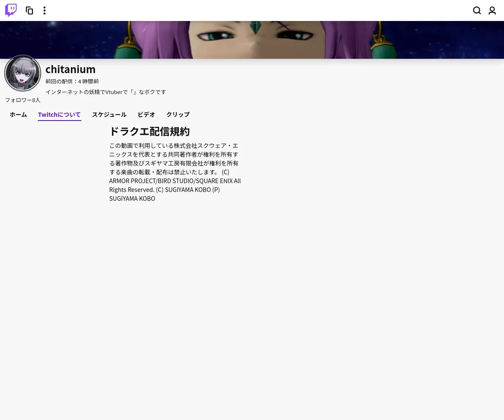Click the ドラクエ配信規約 heading
This screenshot has width=504, height=420.
click(x=150, y=131)
